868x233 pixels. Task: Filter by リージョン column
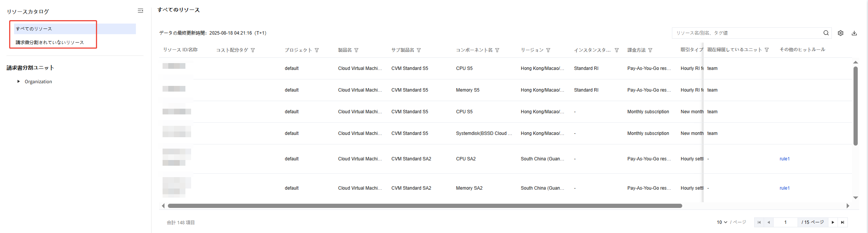coord(548,50)
